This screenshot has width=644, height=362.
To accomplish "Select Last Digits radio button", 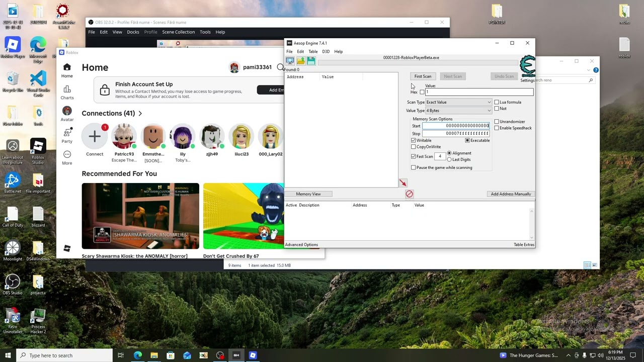I will pyautogui.click(x=449, y=159).
